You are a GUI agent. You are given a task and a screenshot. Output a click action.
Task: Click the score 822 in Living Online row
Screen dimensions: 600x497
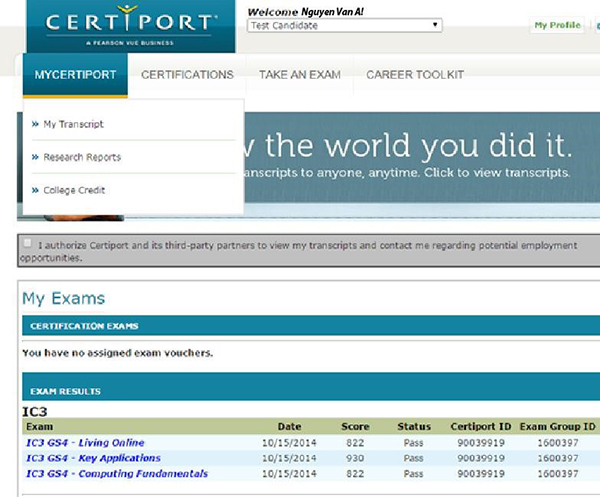click(x=355, y=443)
